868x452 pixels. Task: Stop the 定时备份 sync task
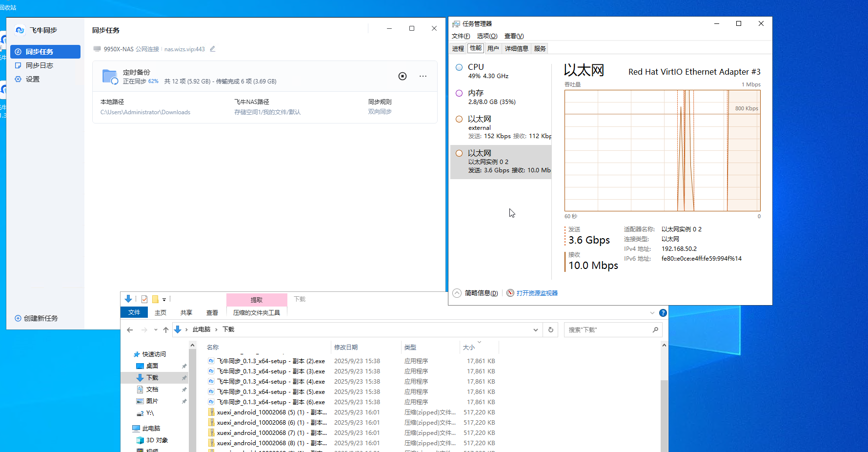tap(403, 76)
